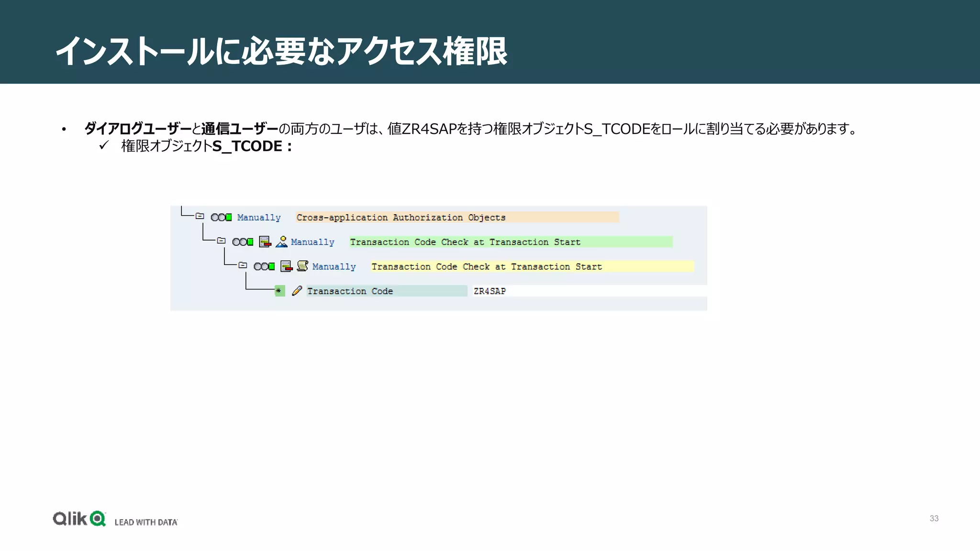Select yellow Transaction Code Check at Transaction Start
This screenshot has width=980, height=551.
point(533,266)
